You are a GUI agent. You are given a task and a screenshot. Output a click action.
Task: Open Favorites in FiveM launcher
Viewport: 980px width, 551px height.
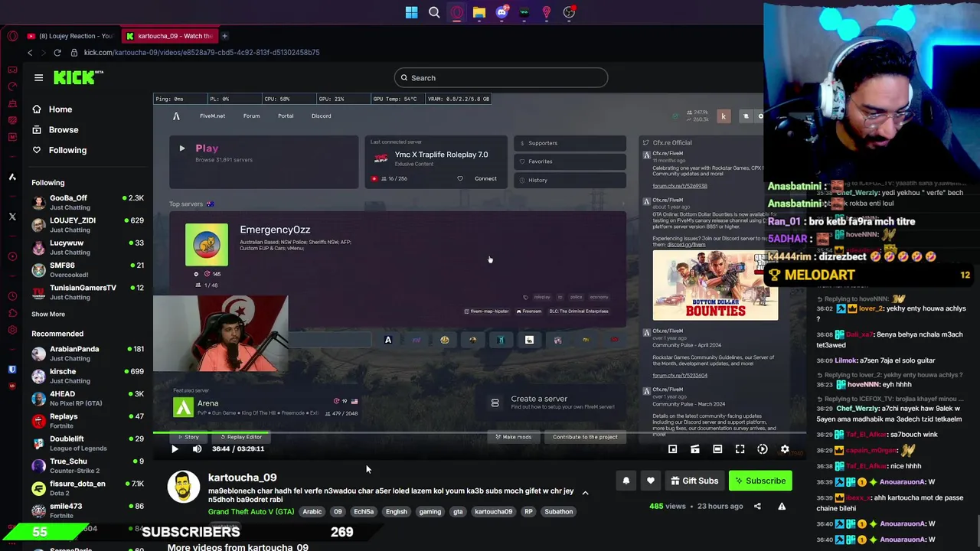click(x=570, y=161)
